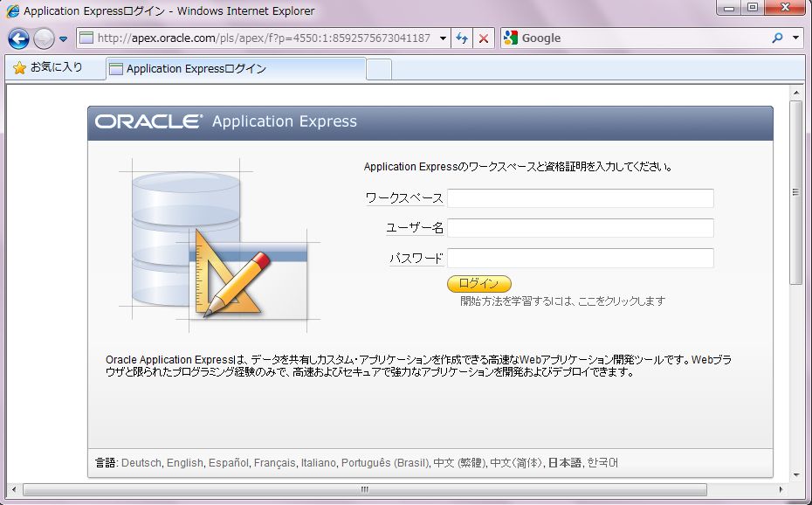Click the ワークスペース label

404,197
